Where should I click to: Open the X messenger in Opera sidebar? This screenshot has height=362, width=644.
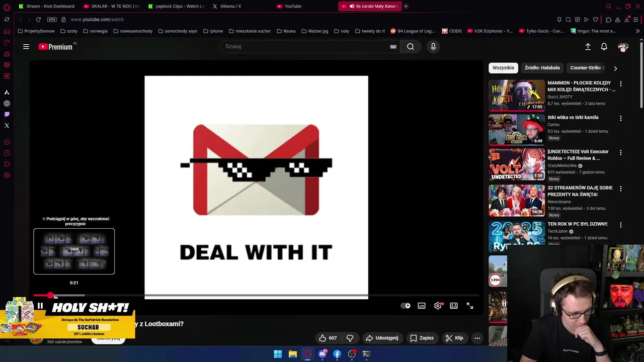tap(7, 126)
